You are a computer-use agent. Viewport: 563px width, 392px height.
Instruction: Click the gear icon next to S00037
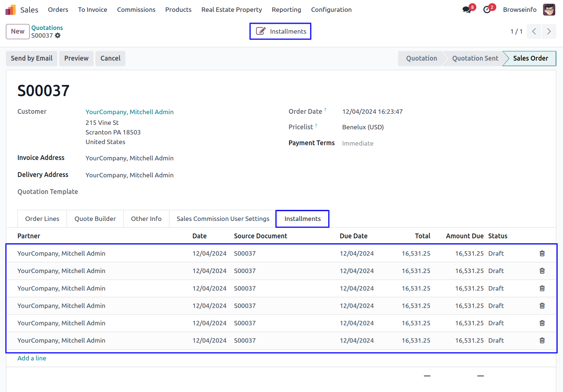[58, 35]
